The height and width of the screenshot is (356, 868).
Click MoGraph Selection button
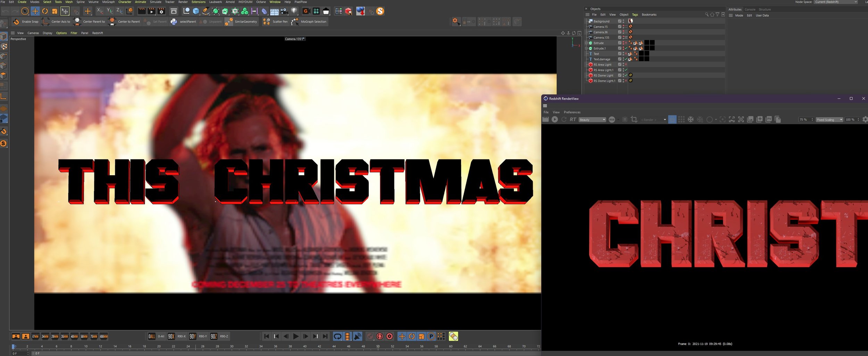(x=309, y=22)
